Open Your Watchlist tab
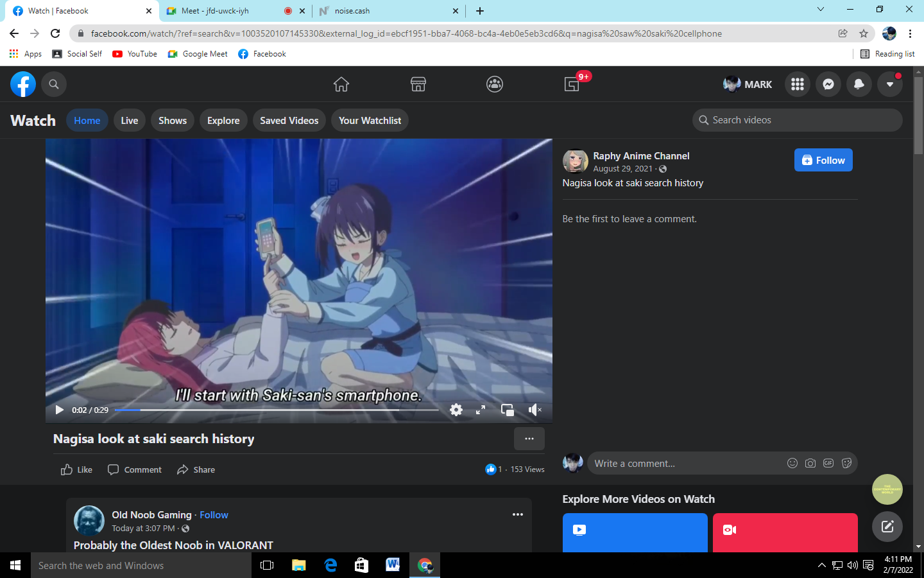 (x=370, y=121)
